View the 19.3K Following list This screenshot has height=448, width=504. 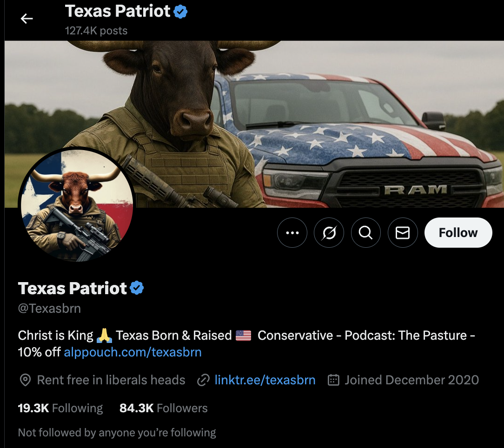[x=60, y=408]
